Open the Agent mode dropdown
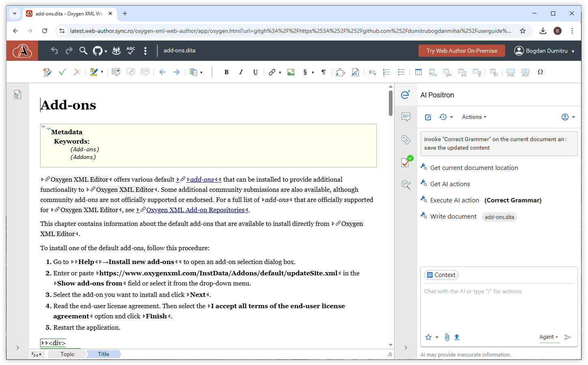This screenshot has height=365, width=588. [x=549, y=337]
